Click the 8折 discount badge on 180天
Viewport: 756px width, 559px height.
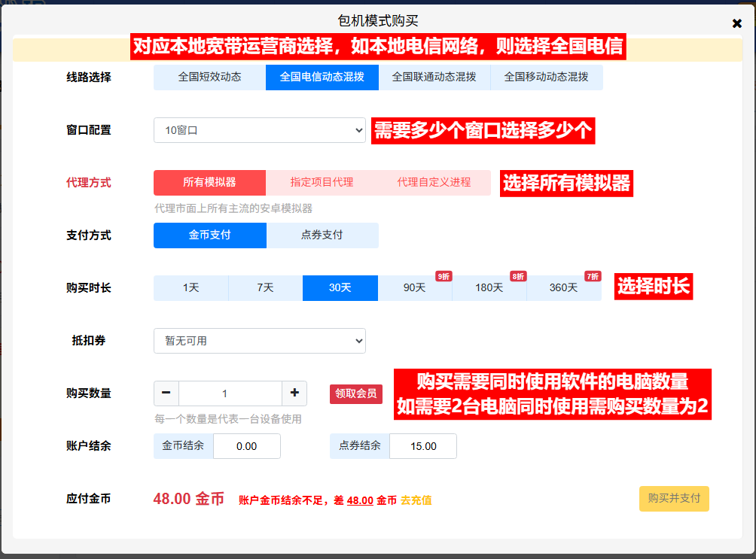(517, 276)
